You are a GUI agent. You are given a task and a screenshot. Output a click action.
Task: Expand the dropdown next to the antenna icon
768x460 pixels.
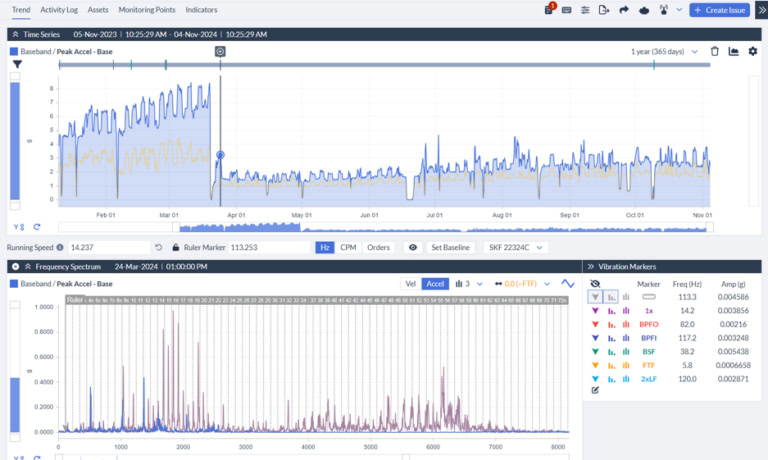679,10
